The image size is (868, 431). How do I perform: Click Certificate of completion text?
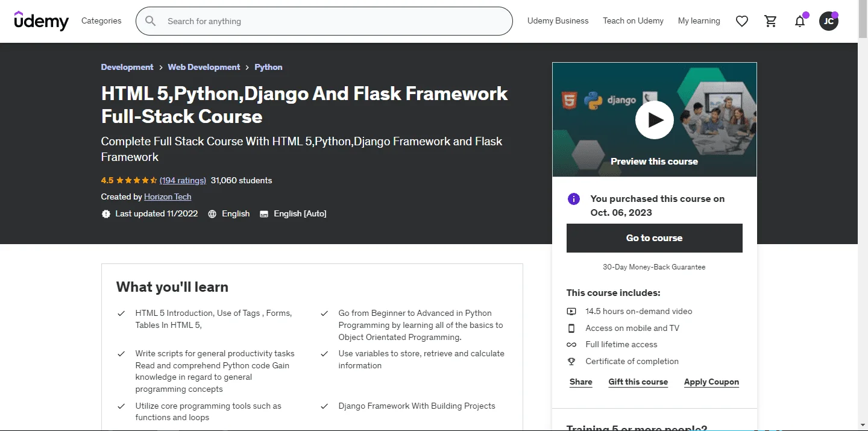[x=632, y=362]
